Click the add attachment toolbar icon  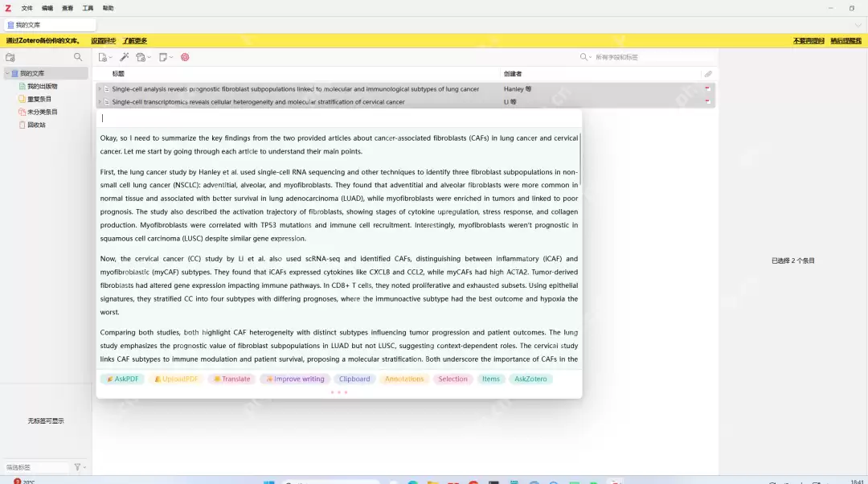(x=142, y=57)
